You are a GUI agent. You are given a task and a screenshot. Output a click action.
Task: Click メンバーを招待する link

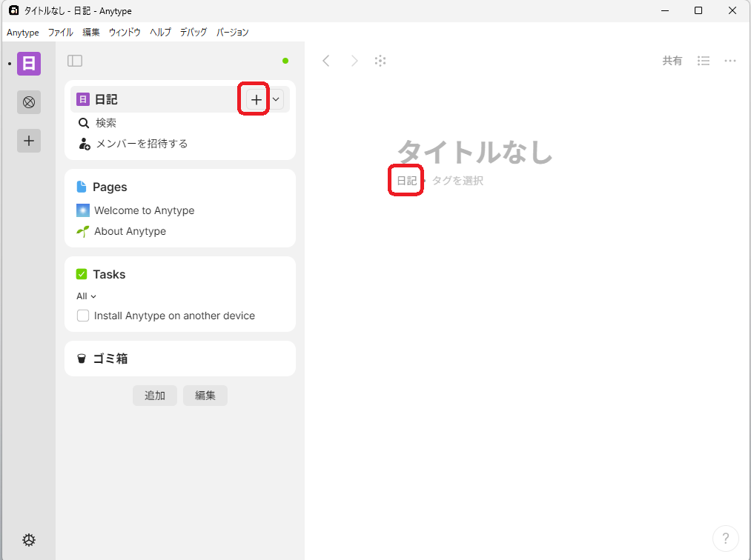coord(142,144)
